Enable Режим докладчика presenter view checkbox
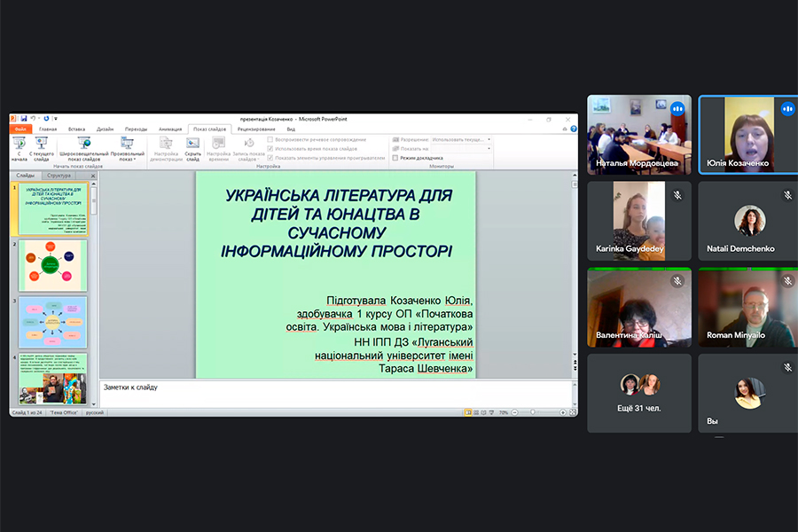 [395, 158]
